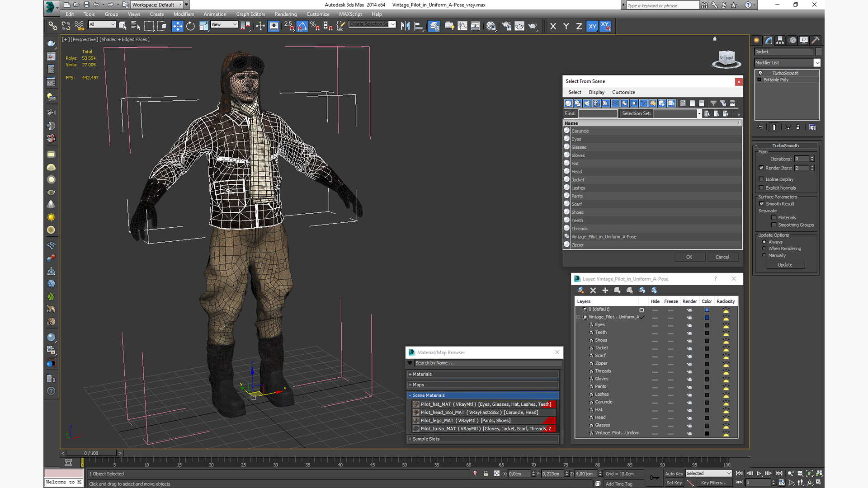868x488 pixels.
Task: Open reference coordinate system View dropdown
Action: pyautogui.click(x=224, y=24)
